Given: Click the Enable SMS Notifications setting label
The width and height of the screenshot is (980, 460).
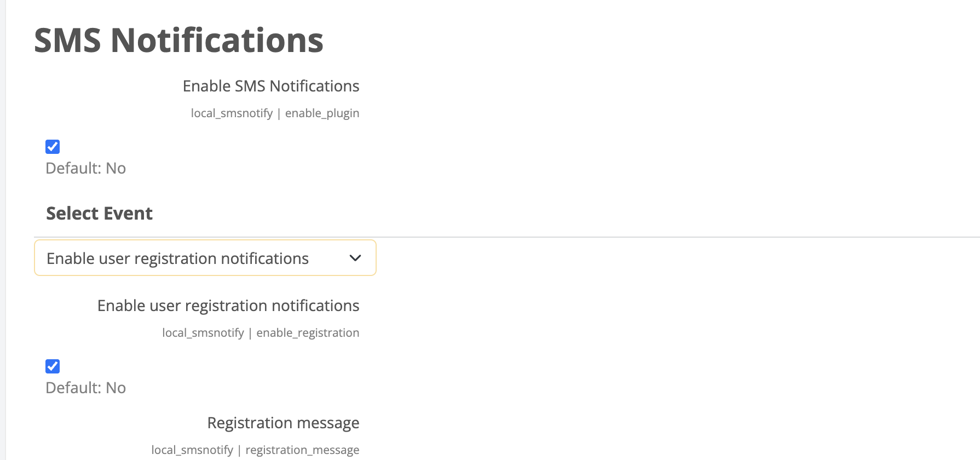Looking at the screenshot, I should coord(271,86).
